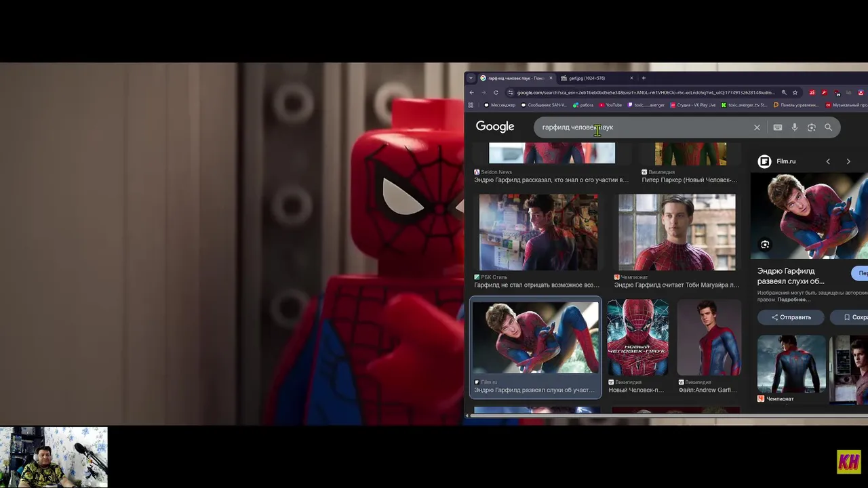Viewport: 868px width, 488px height.
Task: Open the Подробнее copyright link
Action: pos(793,300)
